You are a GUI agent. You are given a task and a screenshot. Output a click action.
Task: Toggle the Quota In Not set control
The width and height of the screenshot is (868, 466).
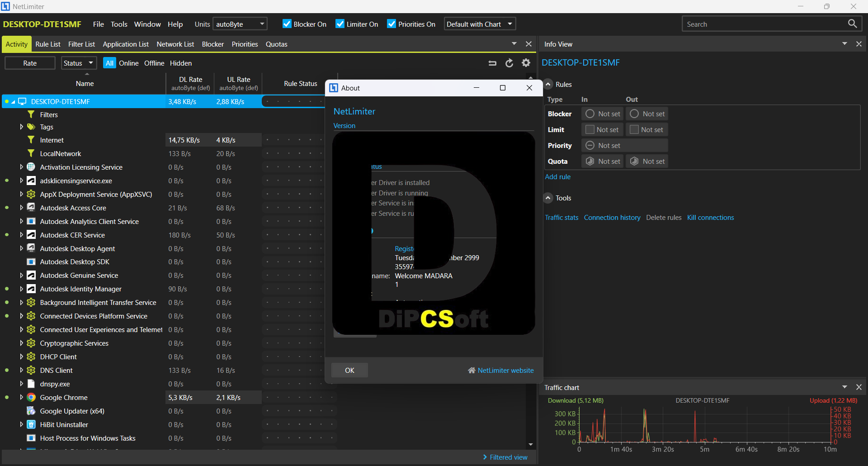tap(602, 162)
